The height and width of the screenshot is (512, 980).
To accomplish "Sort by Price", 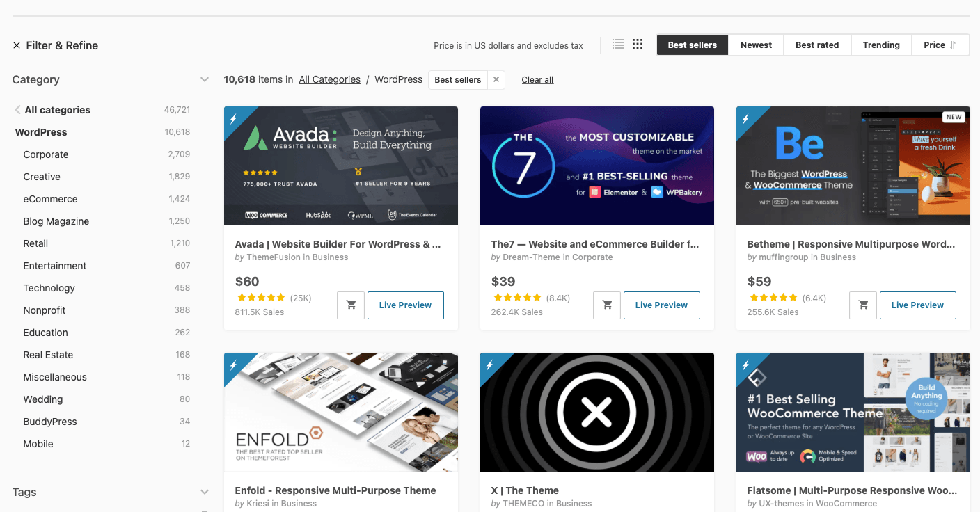I will click(940, 45).
